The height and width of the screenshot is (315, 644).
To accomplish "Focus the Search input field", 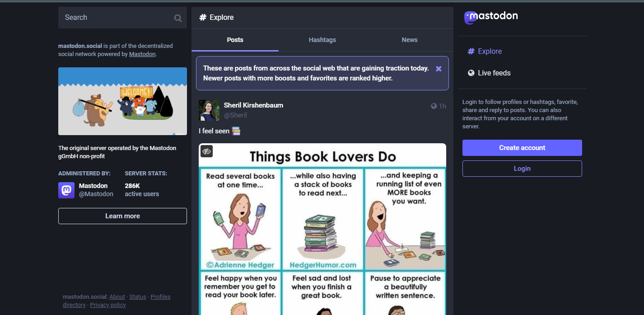I will [122, 18].
